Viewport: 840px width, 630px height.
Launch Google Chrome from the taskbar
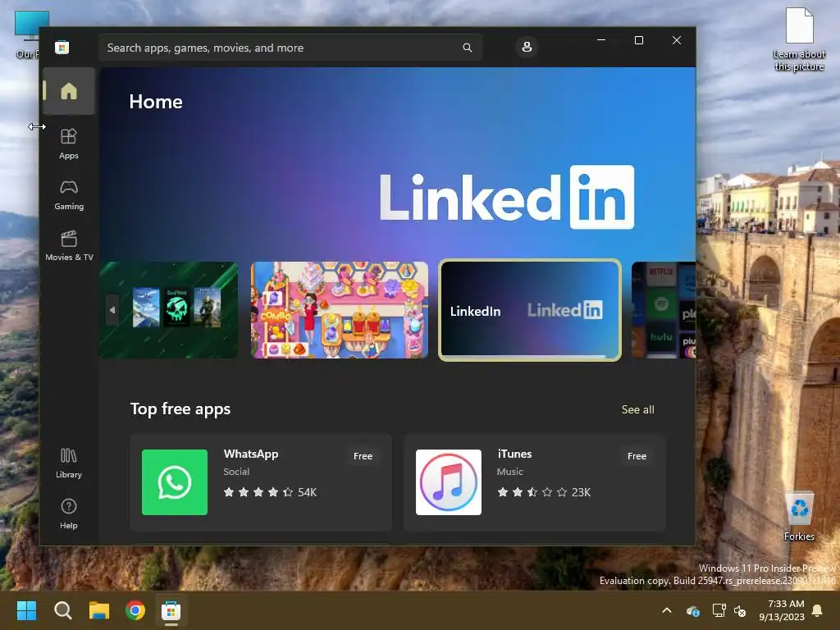coord(135,610)
